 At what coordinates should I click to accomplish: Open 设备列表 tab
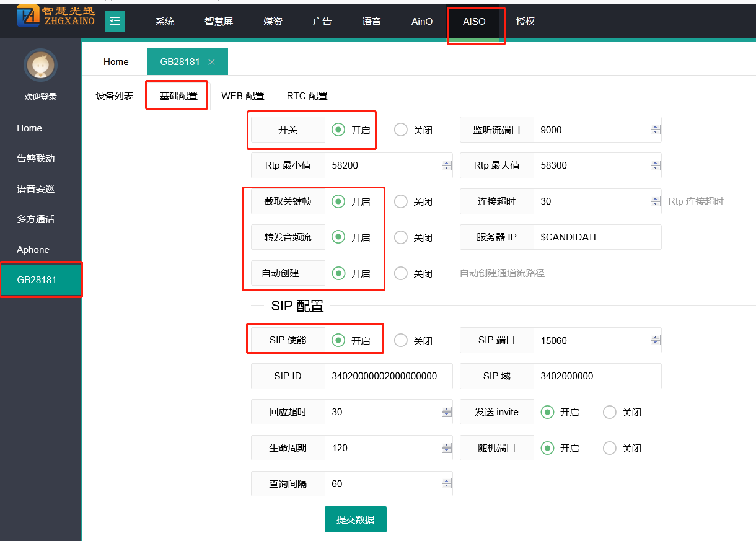[114, 96]
